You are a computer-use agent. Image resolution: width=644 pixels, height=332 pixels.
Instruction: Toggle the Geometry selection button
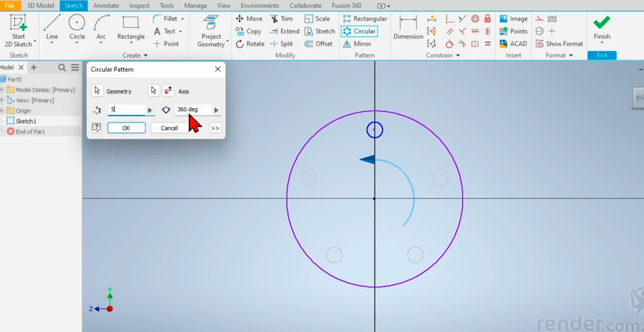[97, 91]
